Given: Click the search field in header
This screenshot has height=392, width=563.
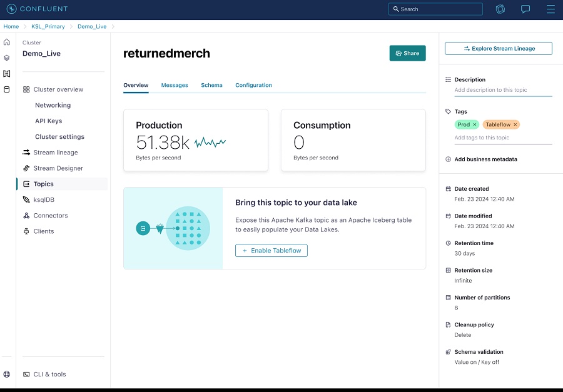Looking at the screenshot, I should pyautogui.click(x=435, y=9).
